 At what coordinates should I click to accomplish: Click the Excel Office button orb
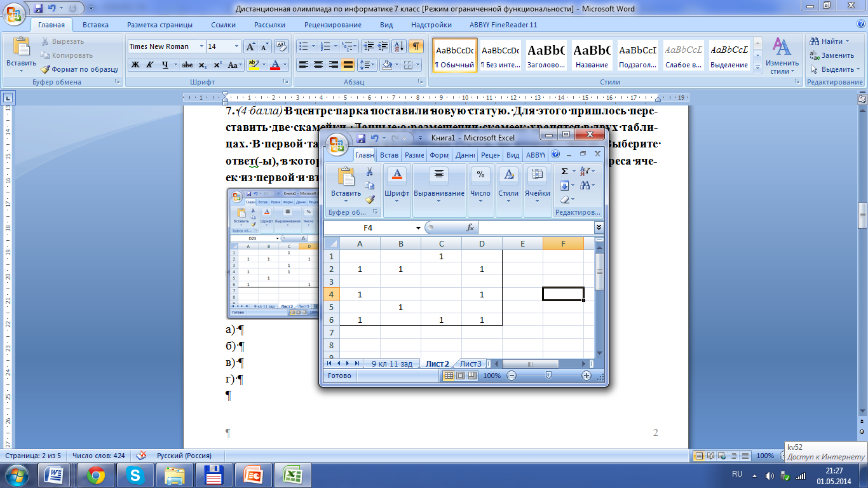tap(337, 144)
